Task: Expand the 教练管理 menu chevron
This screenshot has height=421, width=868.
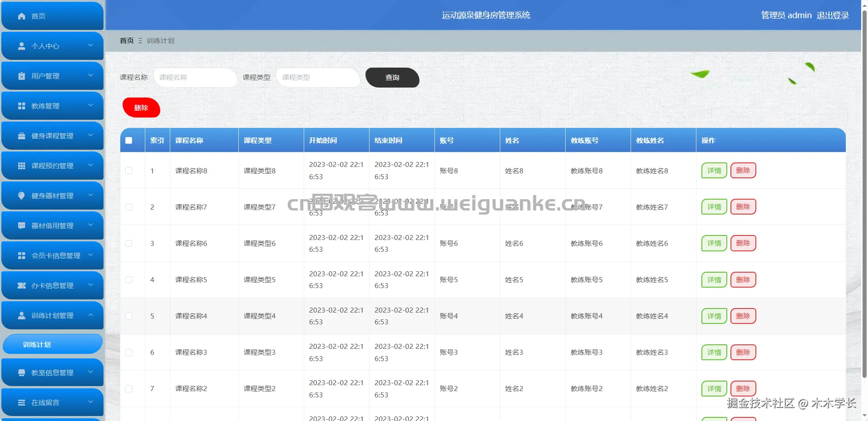Action: tap(90, 105)
